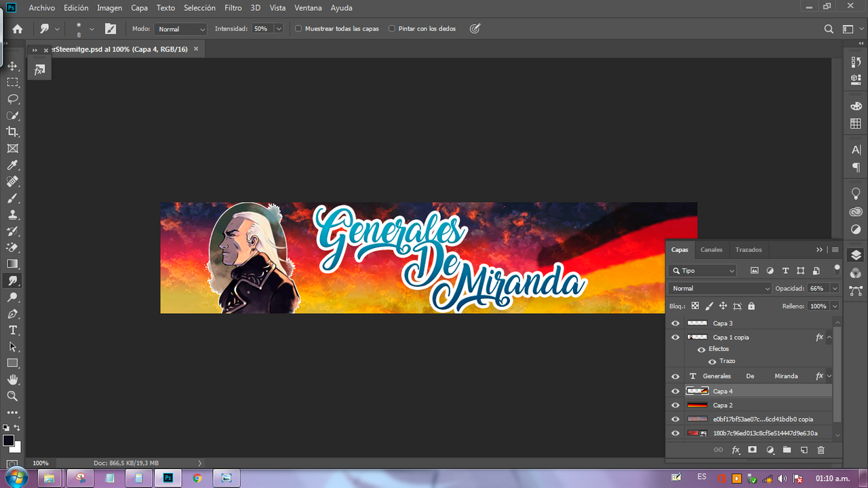
Task: Open the Archivo menu
Action: pos(42,8)
